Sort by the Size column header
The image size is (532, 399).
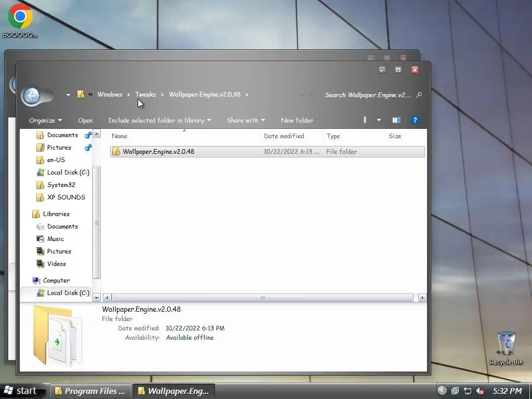pyautogui.click(x=395, y=136)
